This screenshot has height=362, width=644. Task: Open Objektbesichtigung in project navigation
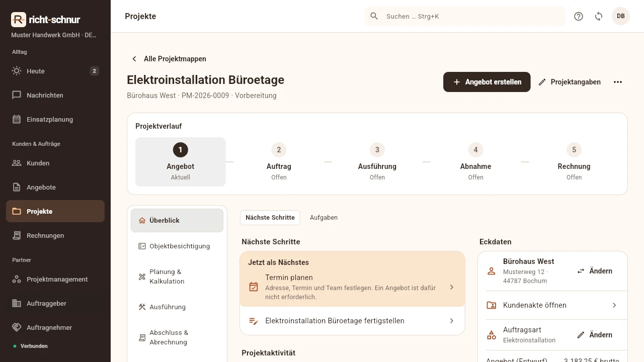click(x=177, y=246)
